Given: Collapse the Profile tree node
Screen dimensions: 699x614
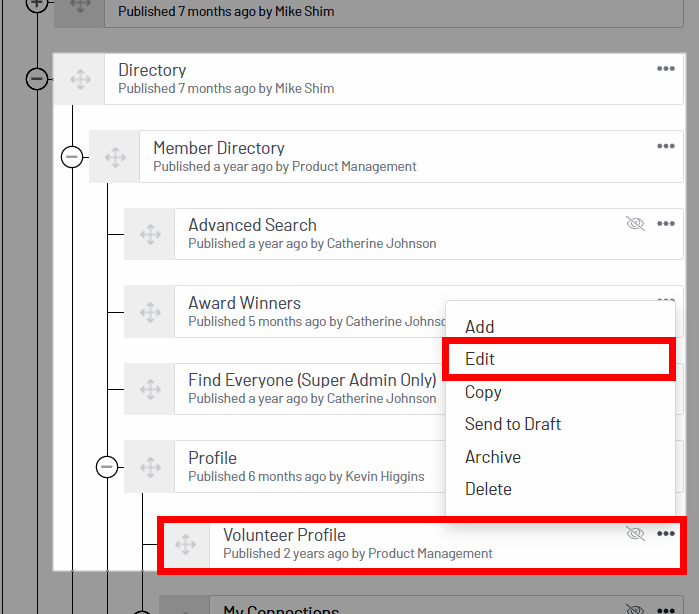Looking at the screenshot, I should coord(107,467).
